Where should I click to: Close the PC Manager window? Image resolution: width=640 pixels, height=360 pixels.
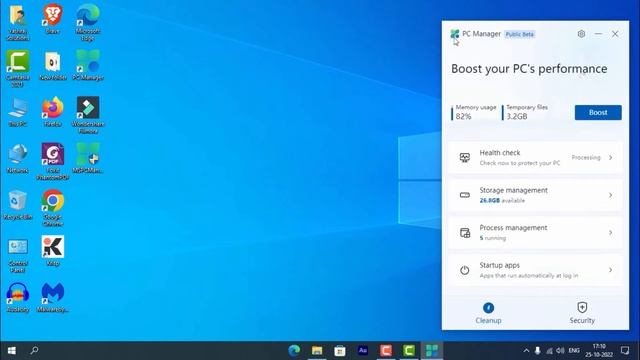point(615,34)
